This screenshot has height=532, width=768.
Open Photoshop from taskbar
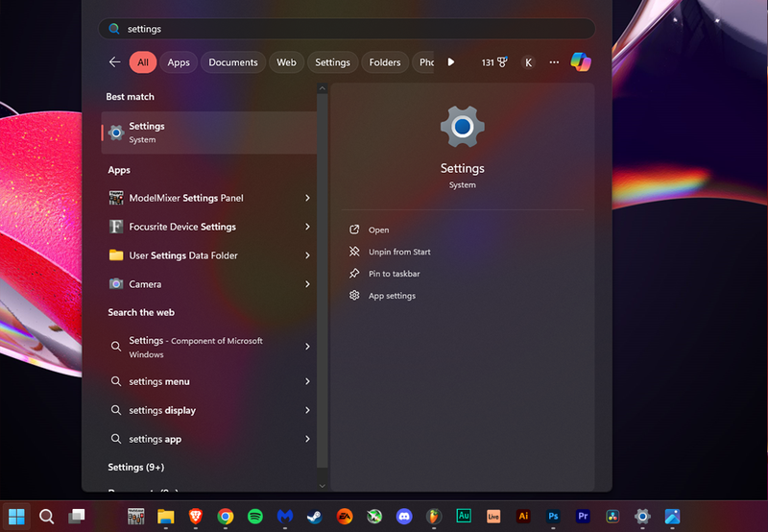(x=553, y=516)
